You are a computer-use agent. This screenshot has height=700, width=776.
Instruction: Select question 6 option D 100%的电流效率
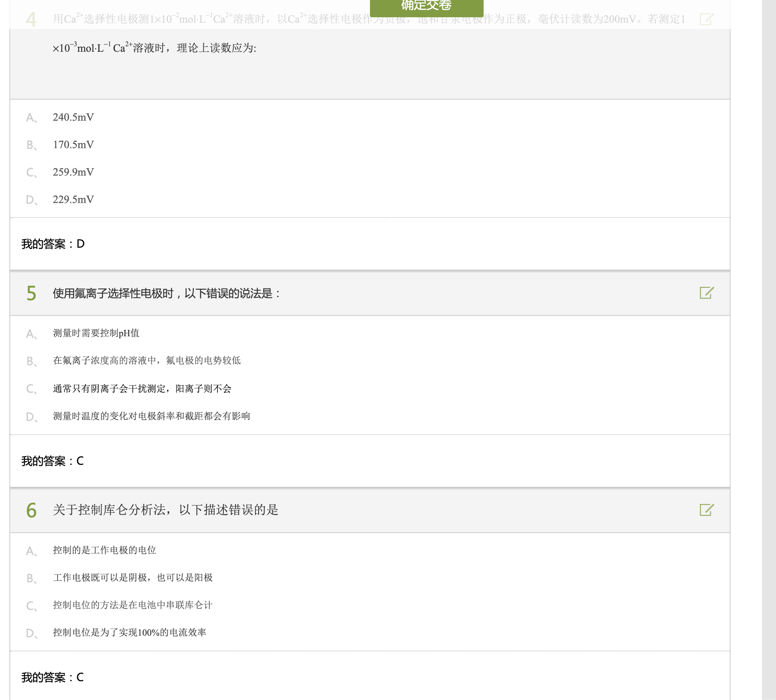tap(129, 633)
